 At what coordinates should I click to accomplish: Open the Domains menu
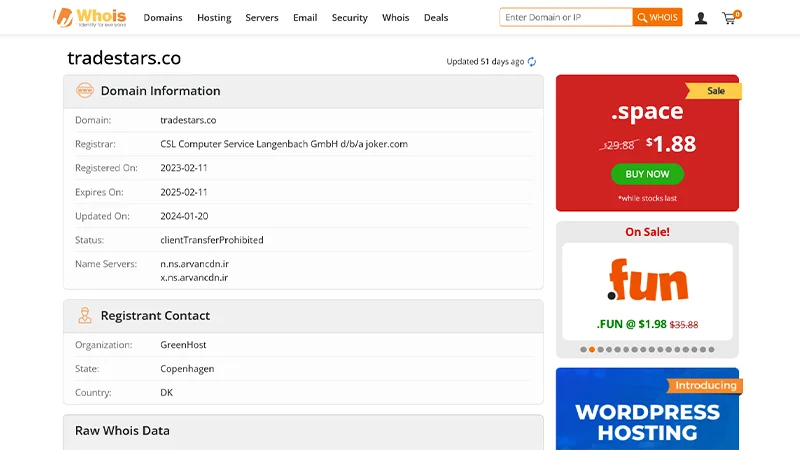163,18
